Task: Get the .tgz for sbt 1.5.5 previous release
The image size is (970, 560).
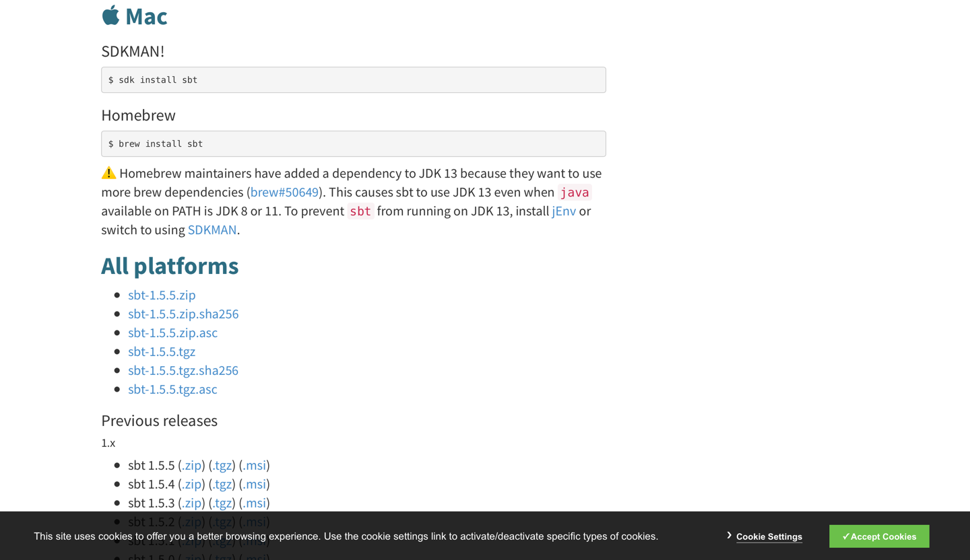Action: [222, 465]
